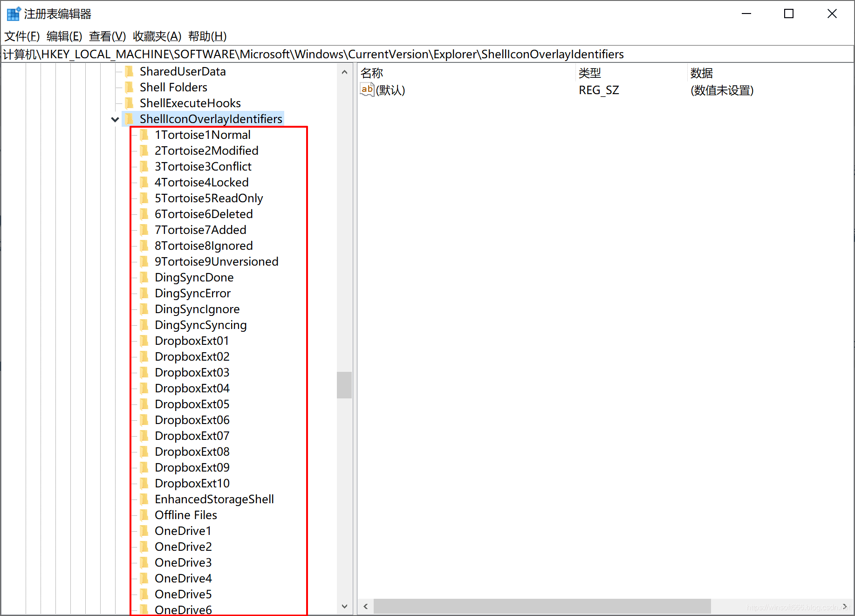Sort values by the 名称 column header
Image resolution: width=855 pixels, height=616 pixels.
372,73
